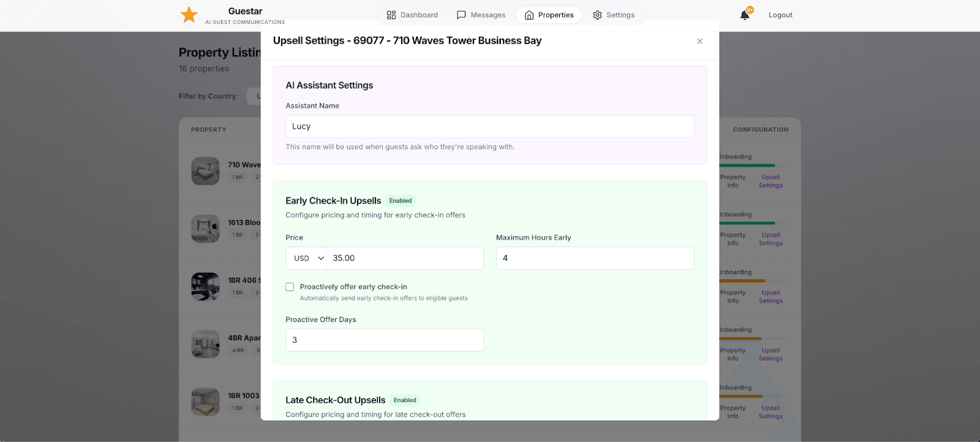Toggle the Enabled badge on Late Check-Out Upsells
Viewport: 980px width, 442px height.
tap(404, 400)
